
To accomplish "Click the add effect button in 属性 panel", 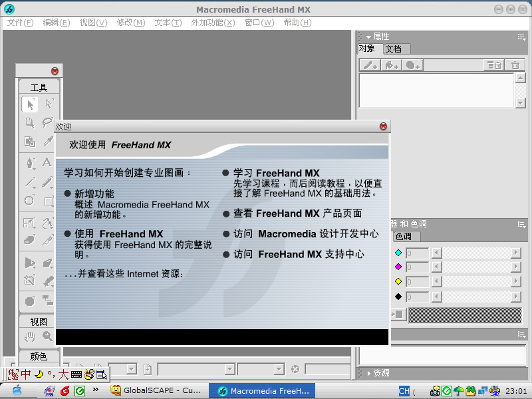I will 412,65.
